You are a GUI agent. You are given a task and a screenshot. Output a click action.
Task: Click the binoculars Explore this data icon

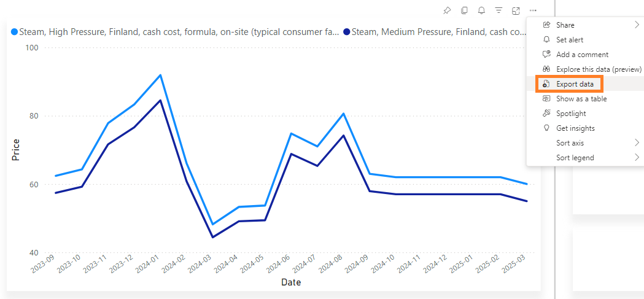tap(546, 69)
